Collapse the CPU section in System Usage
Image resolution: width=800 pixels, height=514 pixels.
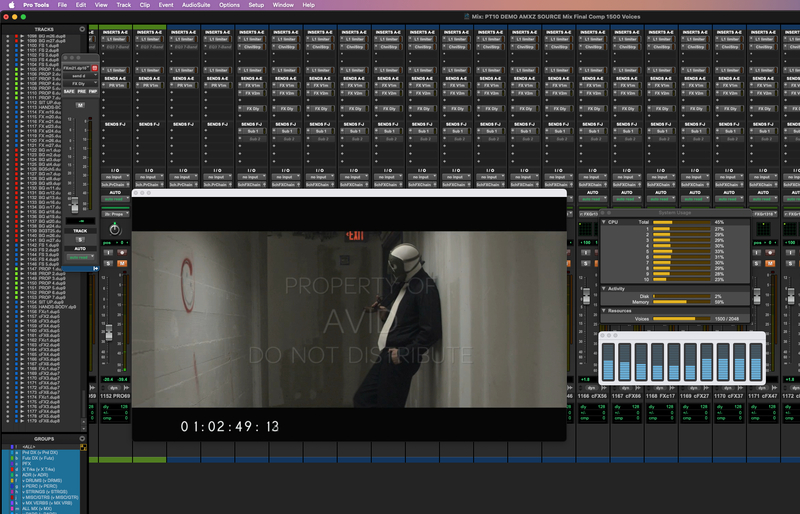pos(604,222)
